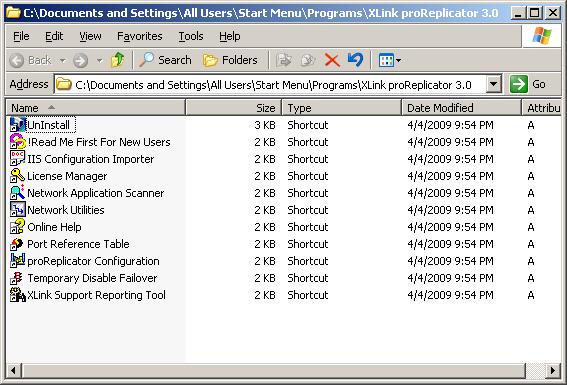This screenshot has height=385, width=567.
Task: Click the UnInstall shortcut icon
Action: 17,125
